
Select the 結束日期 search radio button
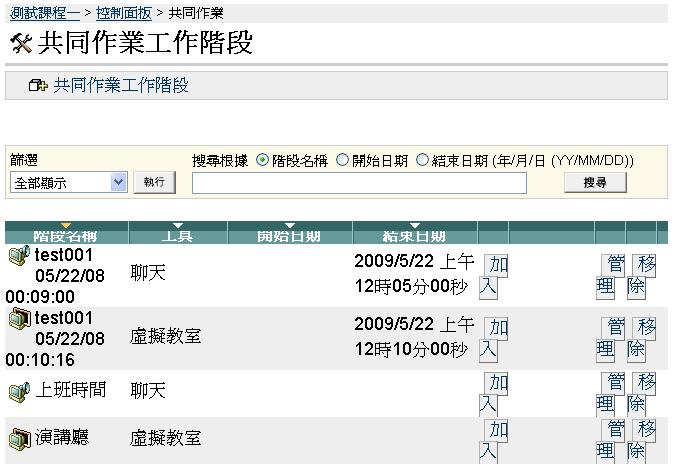tap(422, 160)
